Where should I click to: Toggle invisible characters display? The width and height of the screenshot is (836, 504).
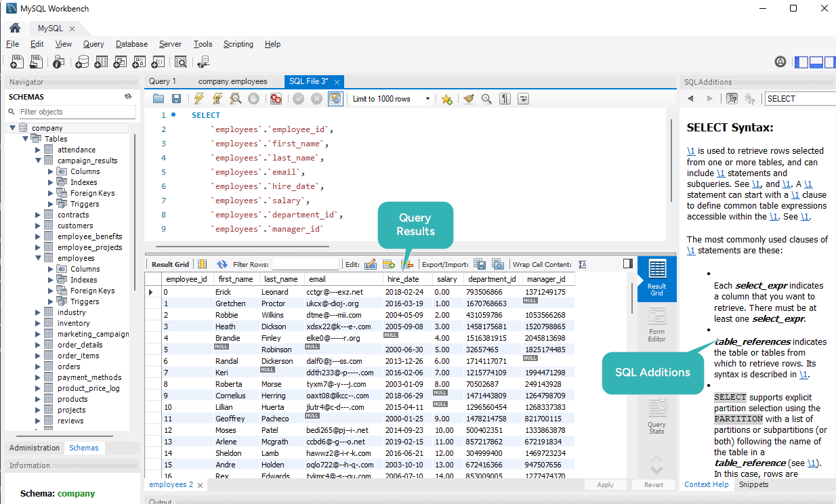click(x=505, y=99)
